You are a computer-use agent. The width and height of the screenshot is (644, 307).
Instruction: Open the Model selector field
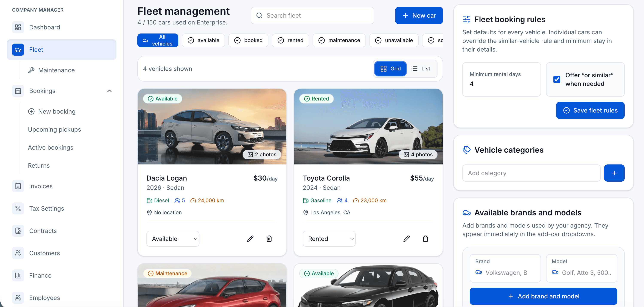coord(582,268)
